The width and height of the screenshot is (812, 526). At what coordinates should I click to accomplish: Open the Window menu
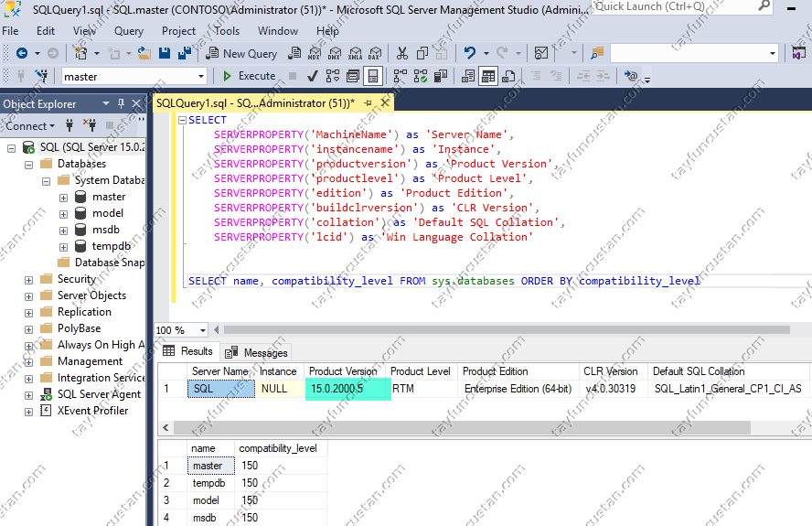point(278,31)
